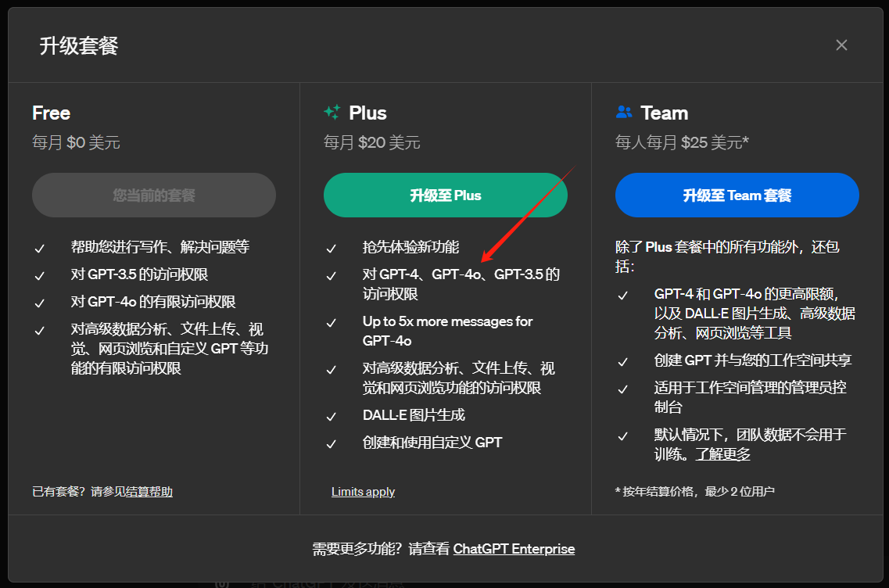Click the Plus sparkle icon
Viewport: 889px width, 588px height.
(x=332, y=113)
